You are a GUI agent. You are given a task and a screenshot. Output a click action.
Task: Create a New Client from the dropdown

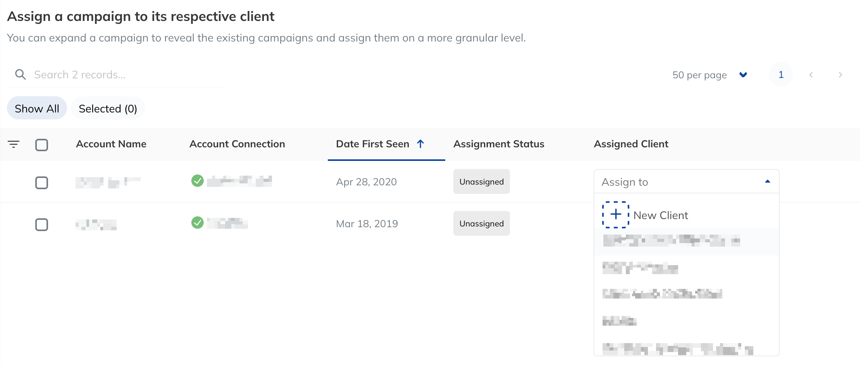[x=660, y=215]
